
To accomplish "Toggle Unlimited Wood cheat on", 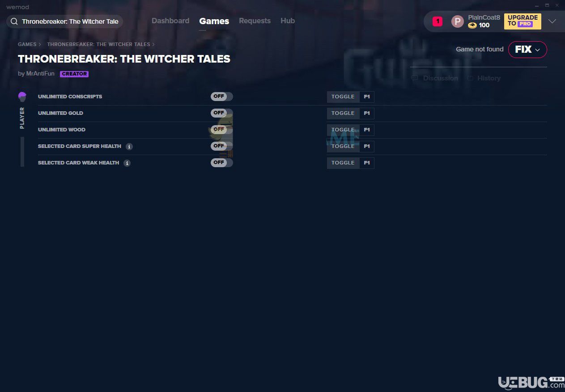I will [222, 130].
